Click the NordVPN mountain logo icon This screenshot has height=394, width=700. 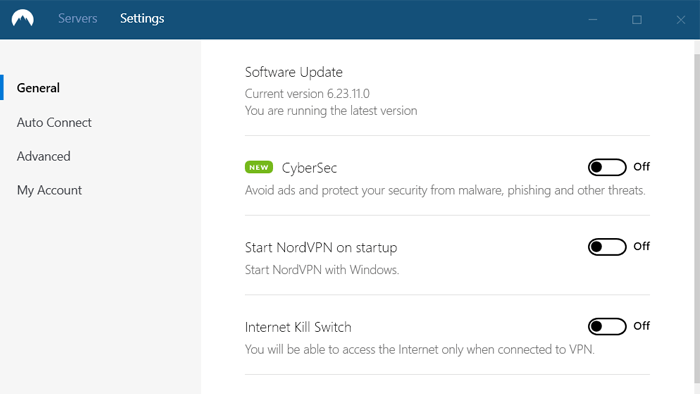tap(23, 18)
